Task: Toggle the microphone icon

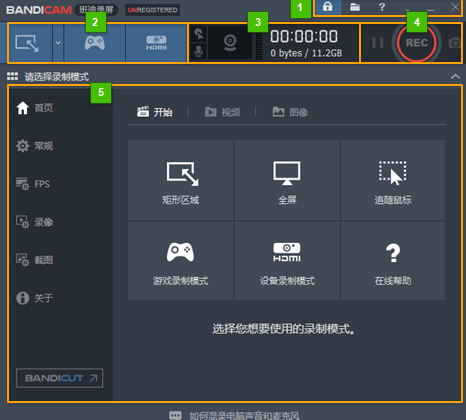Action: (199, 51)
